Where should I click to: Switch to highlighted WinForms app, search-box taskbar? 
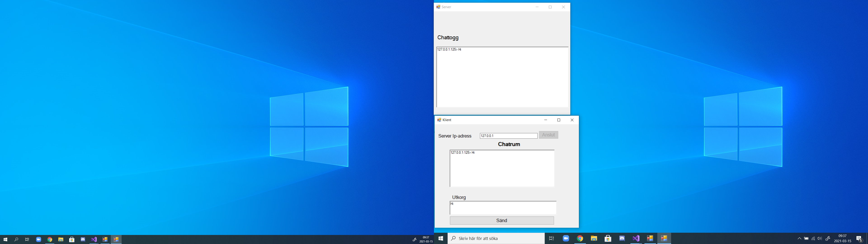click(664, 238)
